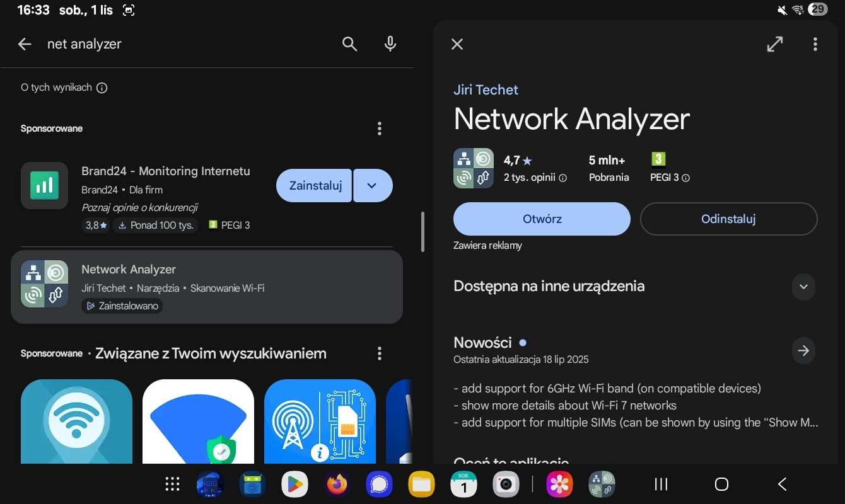
Task: Tap the magnifying glass search icon
Action: click(x=349, y=44)
